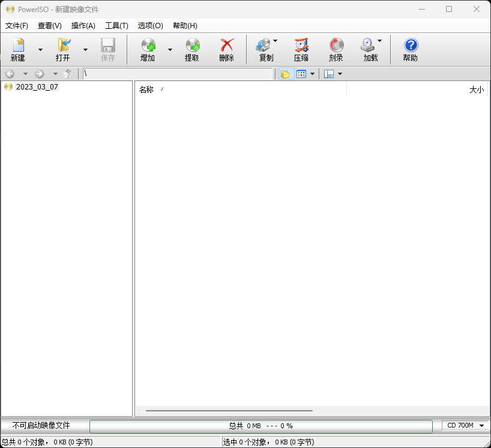Screen dimensions: 491x448
Task: Open the 帮助(H) menu
Action: [185, 26]
